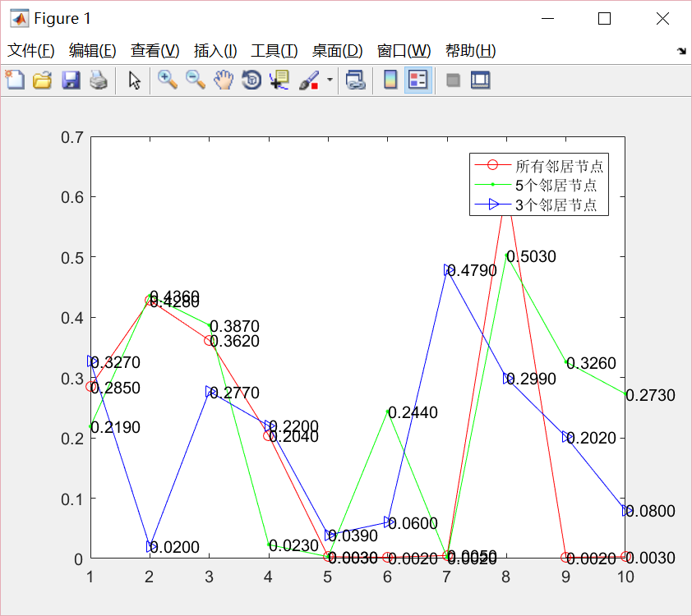Image resolution: width=692 pixels, height=616 pixels.
Task: Click the data label 0.0200
Action: tap(175, 547)
